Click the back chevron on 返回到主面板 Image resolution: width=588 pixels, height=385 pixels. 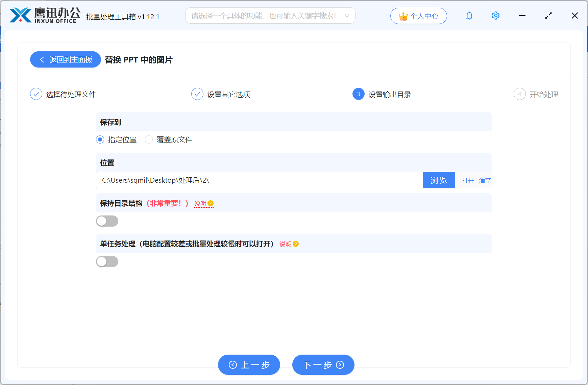pyautogui.click(x=42, y=59)
